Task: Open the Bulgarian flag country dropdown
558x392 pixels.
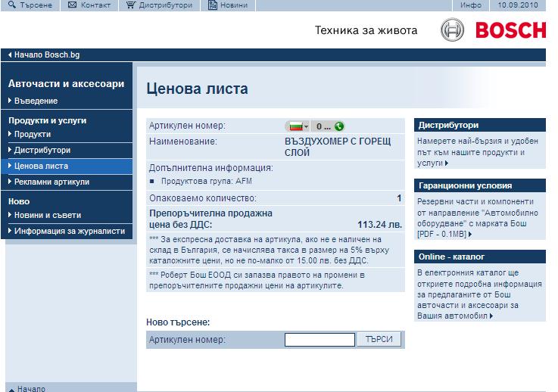Action: point(297,126)
